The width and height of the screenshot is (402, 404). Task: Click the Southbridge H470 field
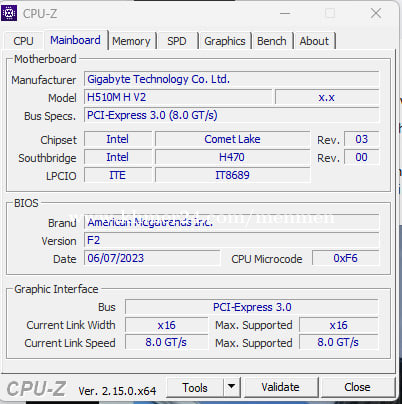tap(232, 157)
